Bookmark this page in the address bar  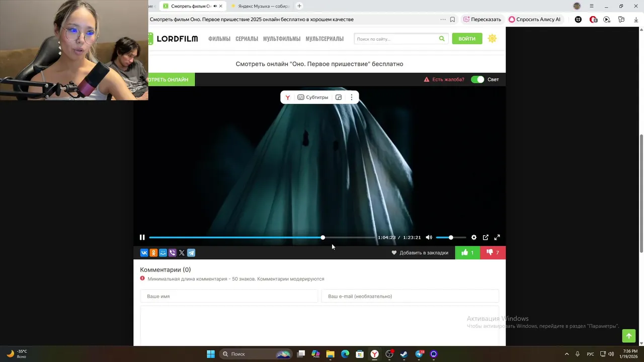click(x=452, y=20)
